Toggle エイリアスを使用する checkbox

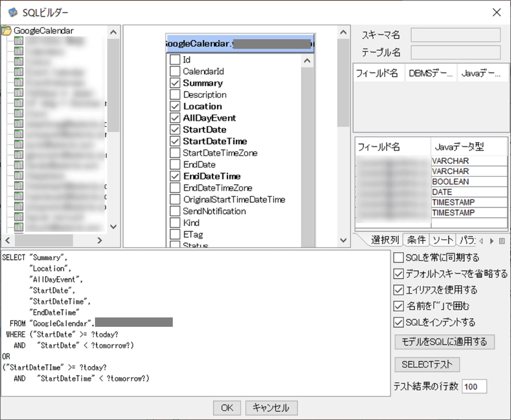pyautogui.click(x=398, y=290)
